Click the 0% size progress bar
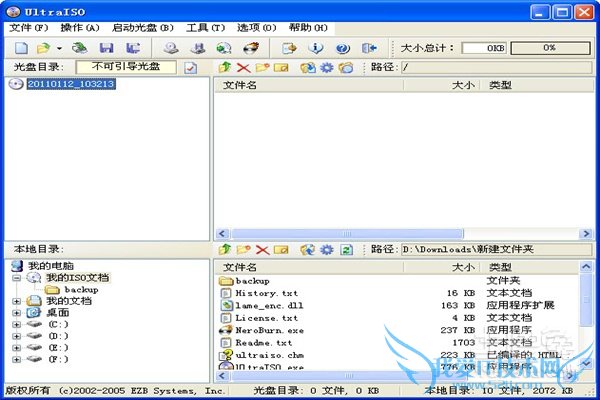 pos(550,48)
